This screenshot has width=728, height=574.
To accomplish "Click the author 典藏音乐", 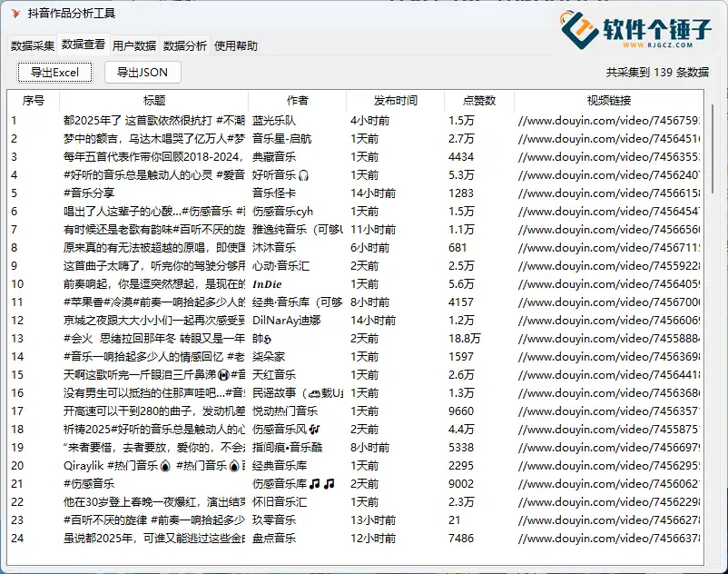I will point(274,157).
